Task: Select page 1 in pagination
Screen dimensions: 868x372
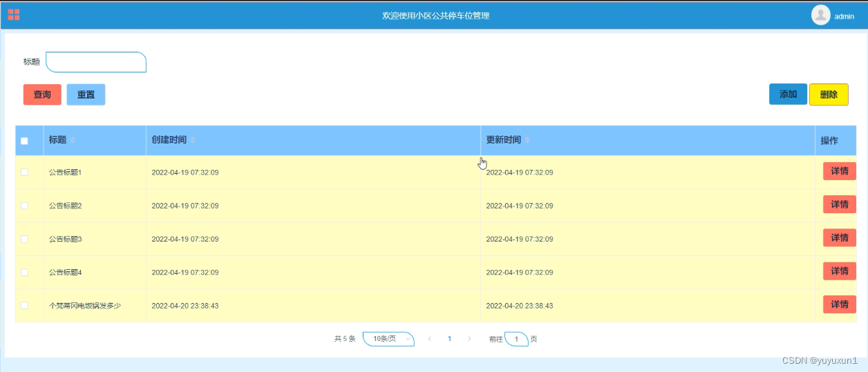Action: (449, 339)
